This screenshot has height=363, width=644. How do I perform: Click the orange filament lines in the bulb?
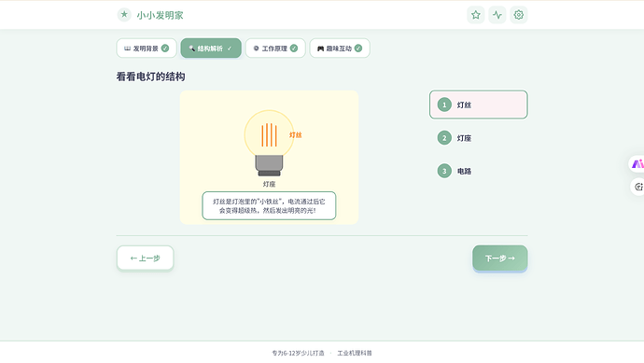click(269, 134)
